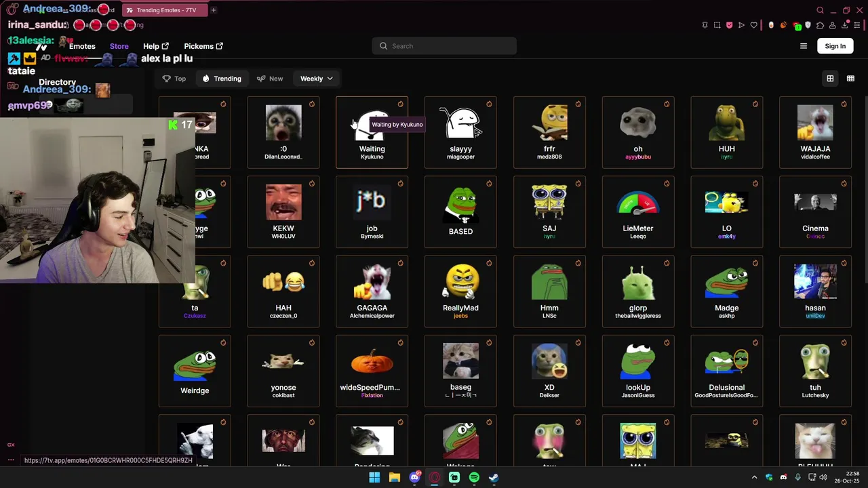Click author Alchemicalpower under GAGAGA
Viewport: 868px width, 488px height.
tap(372, 316)
